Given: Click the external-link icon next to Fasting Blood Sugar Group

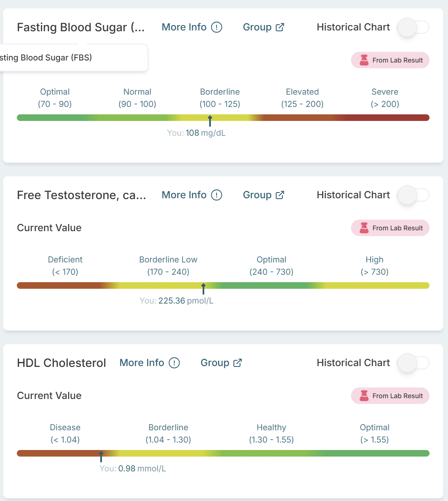Looking at the screenshot, I should click(x=280, y=27).
